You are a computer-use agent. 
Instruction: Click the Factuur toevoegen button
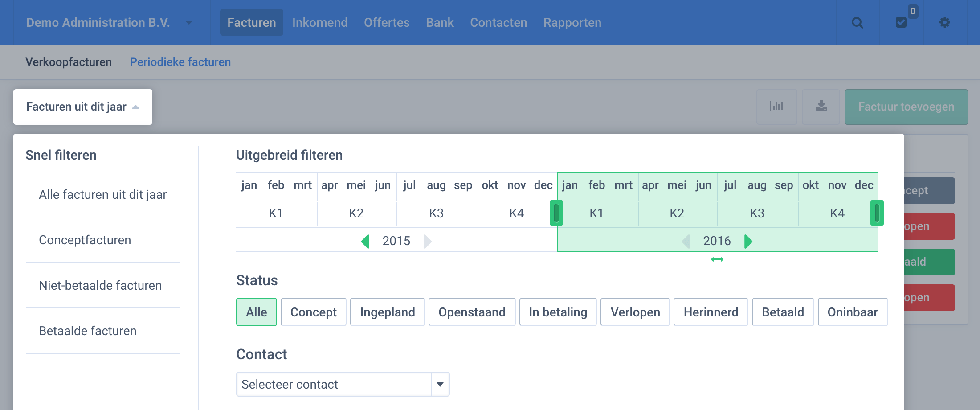point(906,107)
